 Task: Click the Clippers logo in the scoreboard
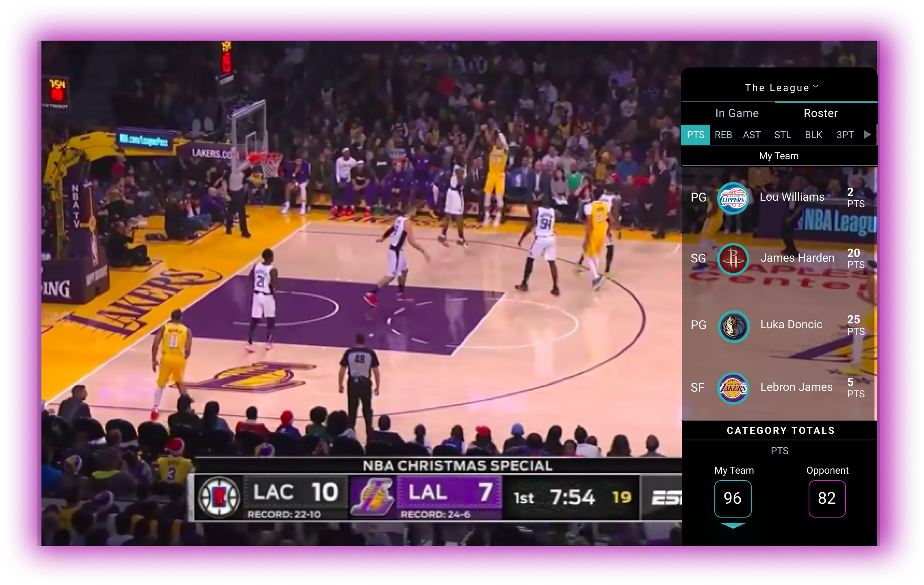click(219, 498)
